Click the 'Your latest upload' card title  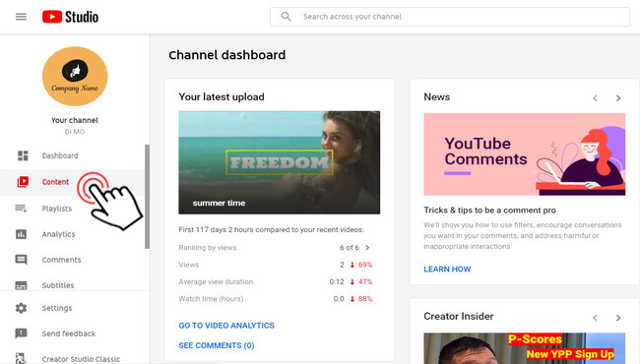[222, 97]
